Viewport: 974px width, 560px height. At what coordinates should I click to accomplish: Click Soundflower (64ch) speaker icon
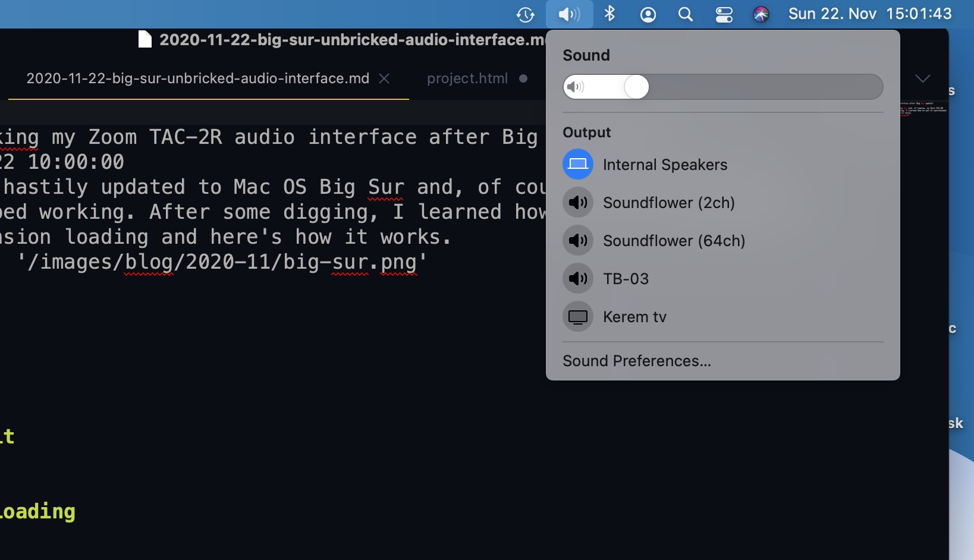click(578, 240)
